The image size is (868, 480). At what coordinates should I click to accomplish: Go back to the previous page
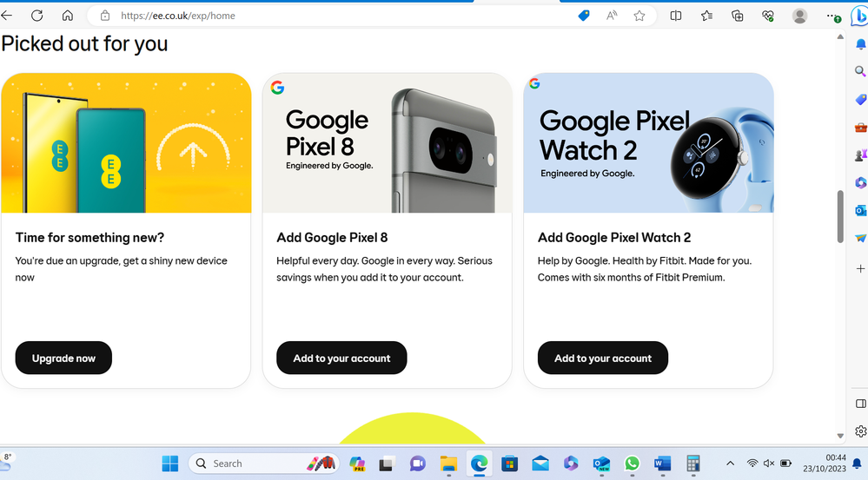[7, 16]
